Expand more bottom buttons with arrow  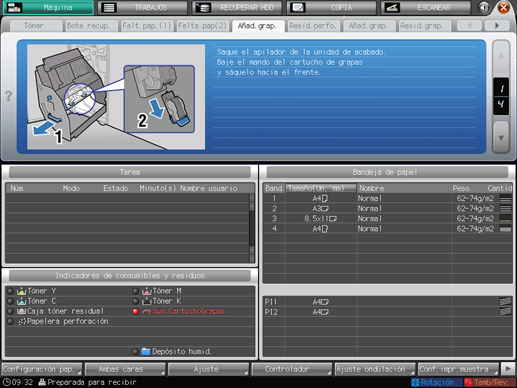[x=508, y=369]
